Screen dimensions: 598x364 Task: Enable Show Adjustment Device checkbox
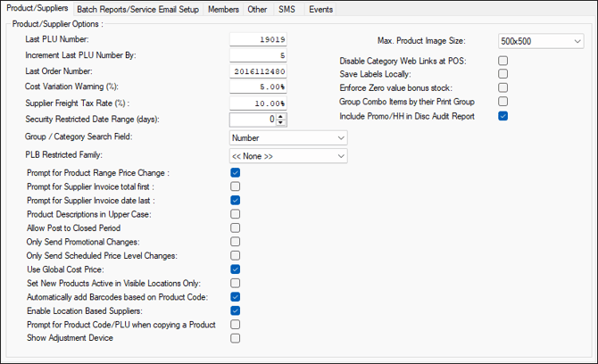[x=236, y=338]
